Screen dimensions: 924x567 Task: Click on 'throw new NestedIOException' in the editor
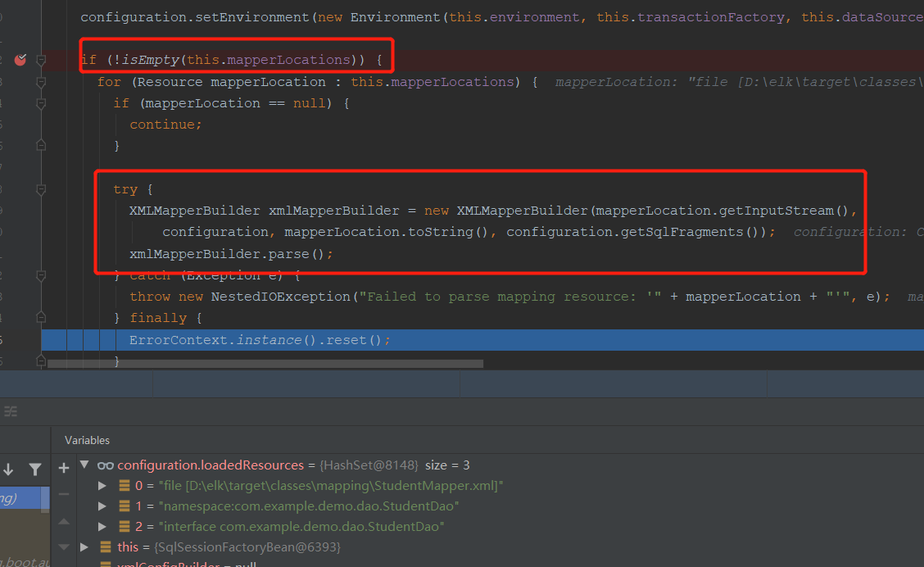[240, 297]
